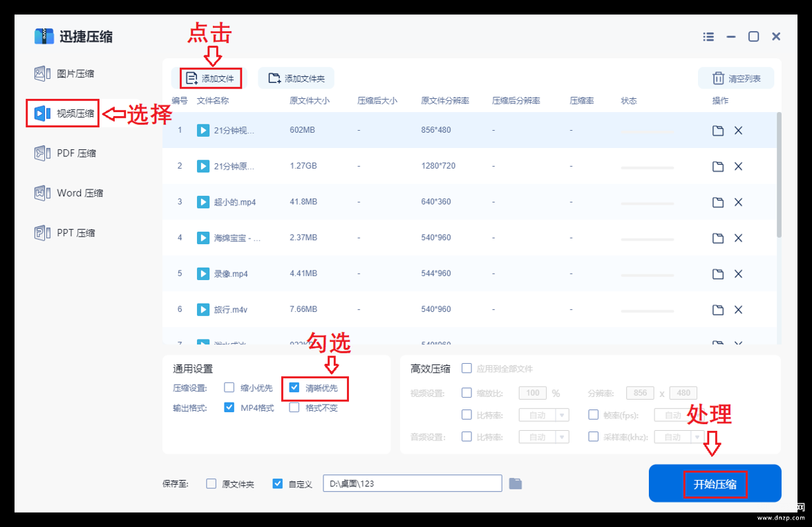Open the file folder icon for 超小的.mp4
Viewport: 812px width, 527px height.
coord(718,202)
